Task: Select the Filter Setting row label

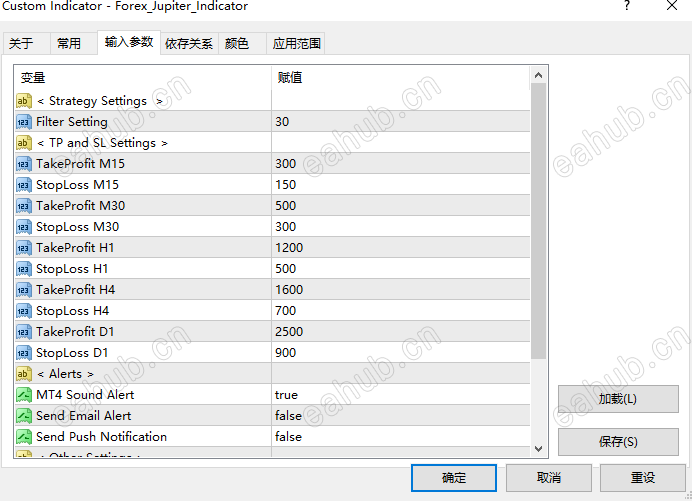Action: tap(72, 122)
